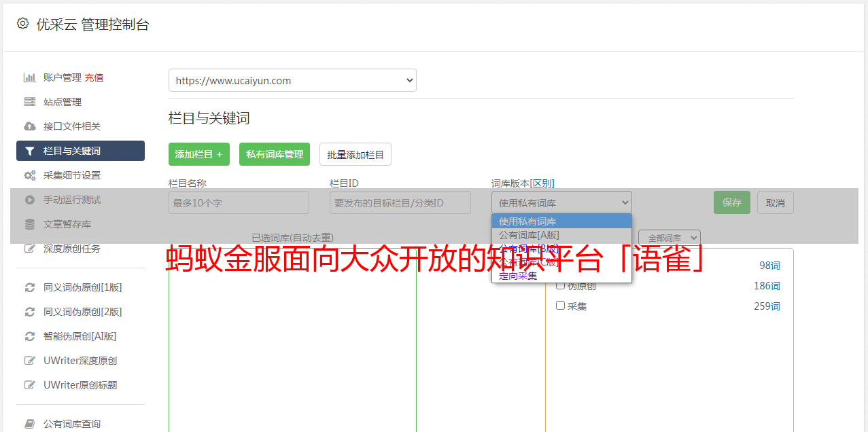Click the gears icon for 采集细节设置
868x432 pixels.
[x=30, y=175]
